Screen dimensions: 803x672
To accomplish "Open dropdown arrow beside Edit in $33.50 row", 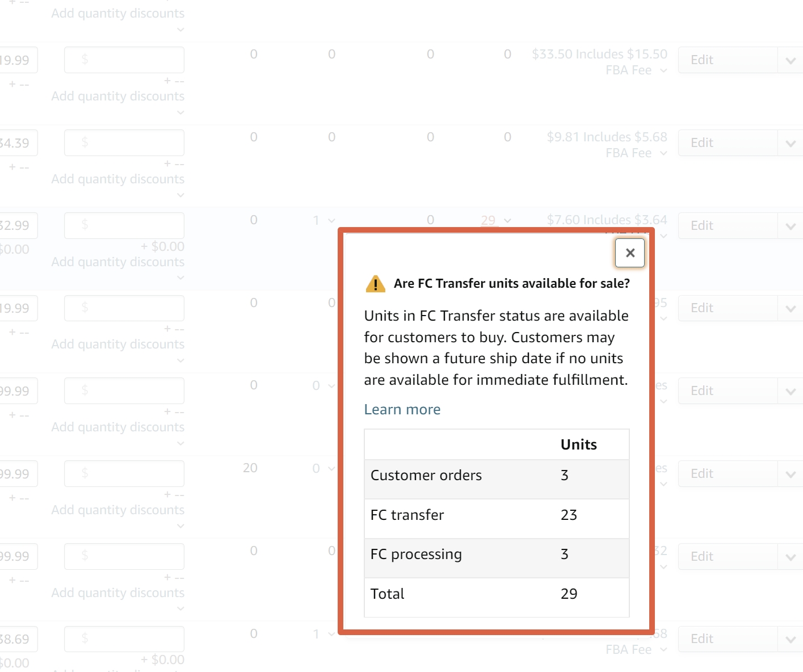I will [790, 60].
